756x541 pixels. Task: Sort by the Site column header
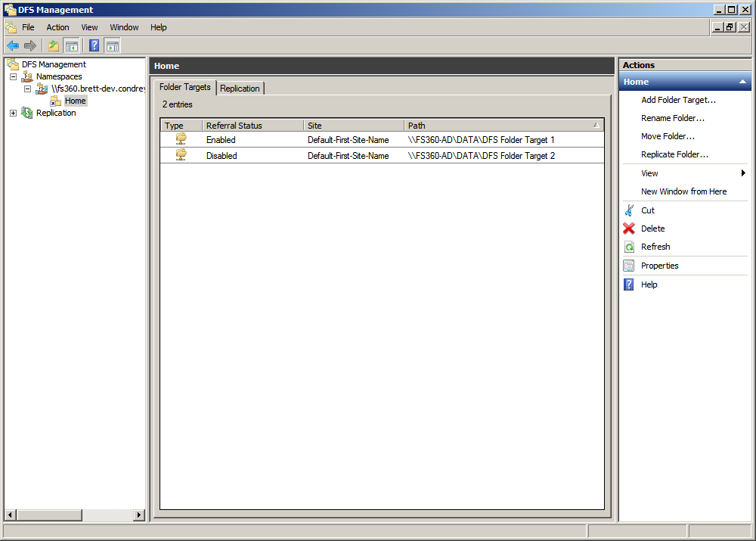pos(353,126)
